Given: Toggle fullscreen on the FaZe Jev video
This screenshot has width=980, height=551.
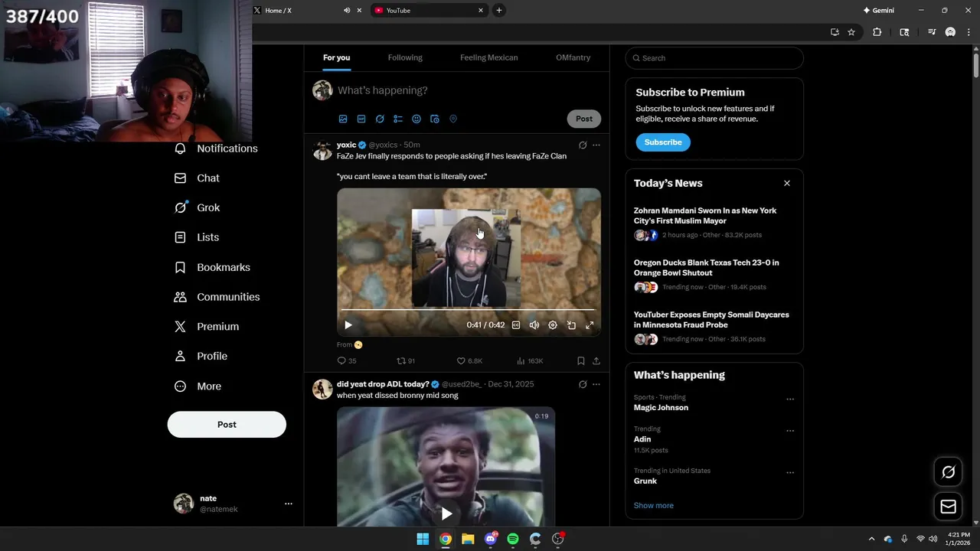Looking at the screenshot, I should click(590, 325).
